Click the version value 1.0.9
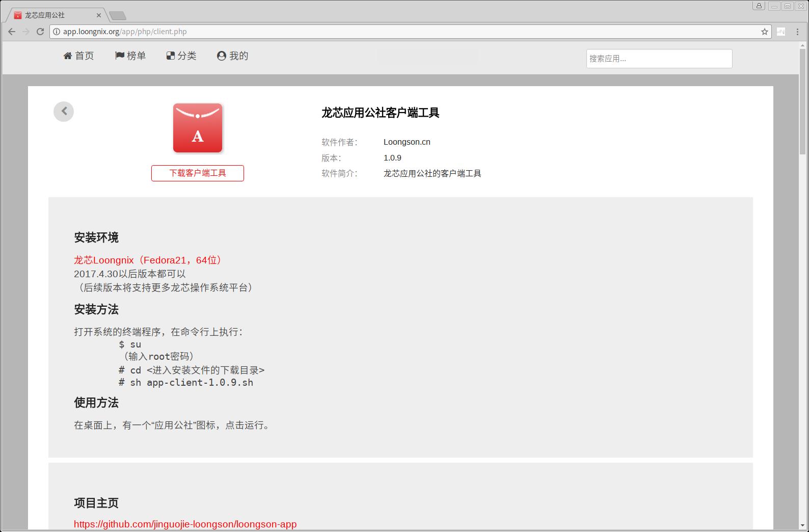This screenshot has width=809, height=532. pos(392,158)
